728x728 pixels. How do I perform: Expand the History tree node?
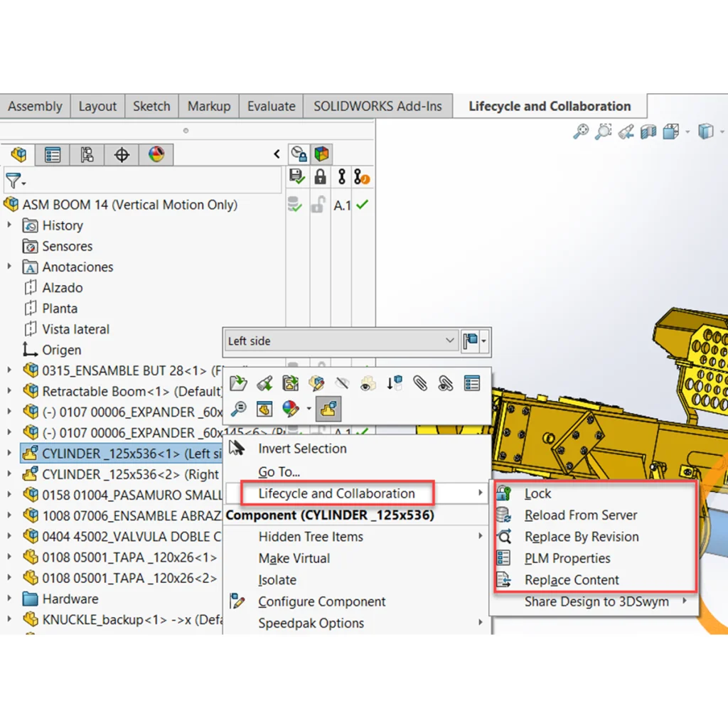pos(9,225)
